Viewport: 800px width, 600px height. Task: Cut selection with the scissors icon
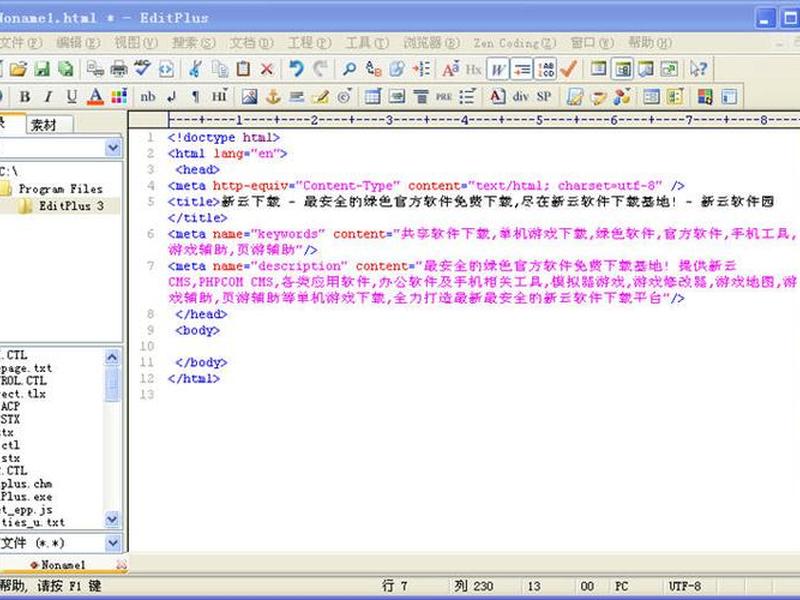point(195,69)
